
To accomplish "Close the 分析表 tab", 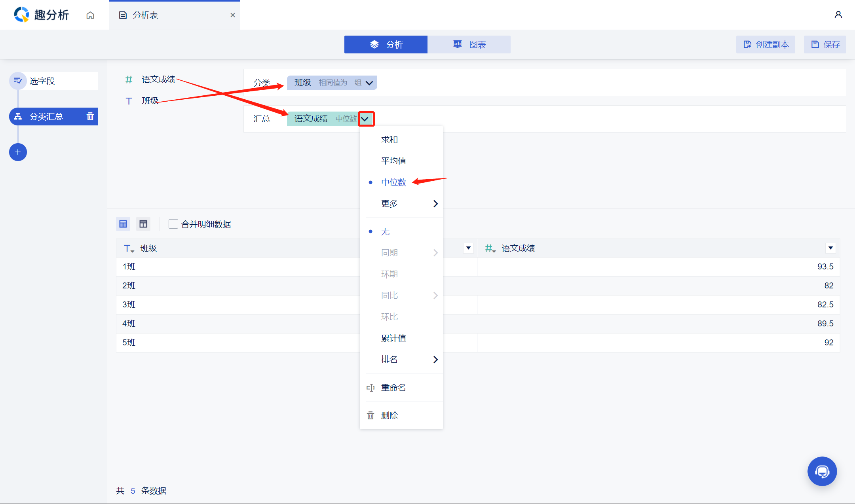I will (x=233, y=15).
